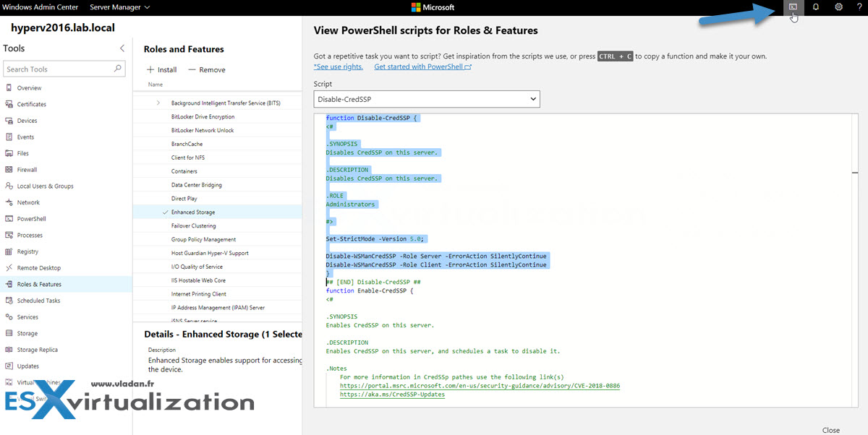The width and height of the screenshot is (868, 435).
Task: Launch the PowerShell tool from the sidebar
Action: point(31,219)
